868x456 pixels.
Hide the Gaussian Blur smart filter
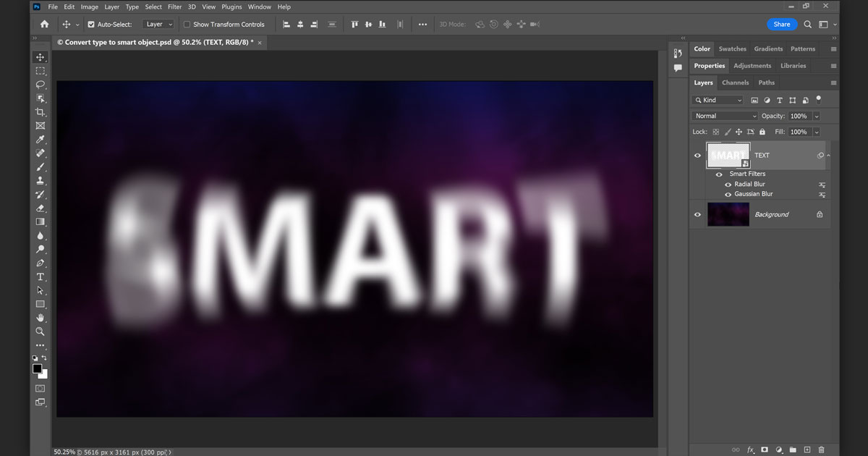click(x=728, y=194)
